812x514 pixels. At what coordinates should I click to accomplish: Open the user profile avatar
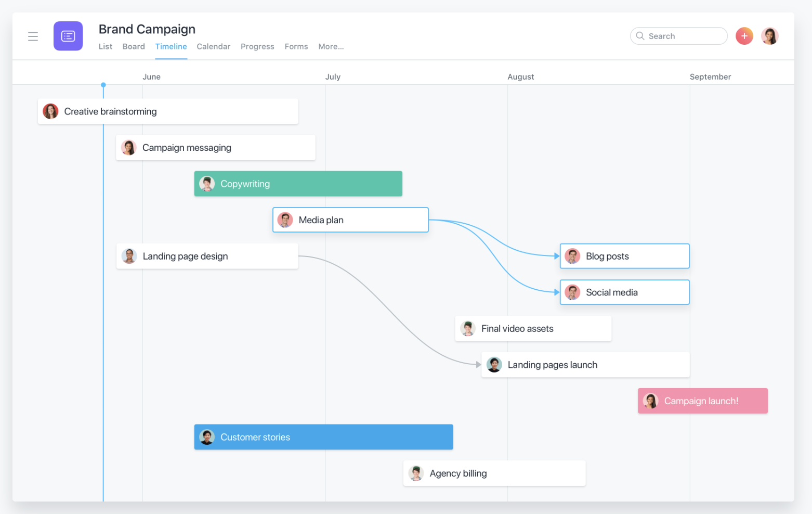769,36
